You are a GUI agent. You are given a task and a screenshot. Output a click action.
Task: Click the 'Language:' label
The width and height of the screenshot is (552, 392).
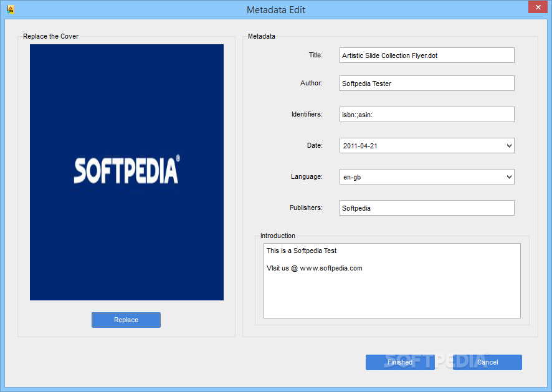[307, 176]
